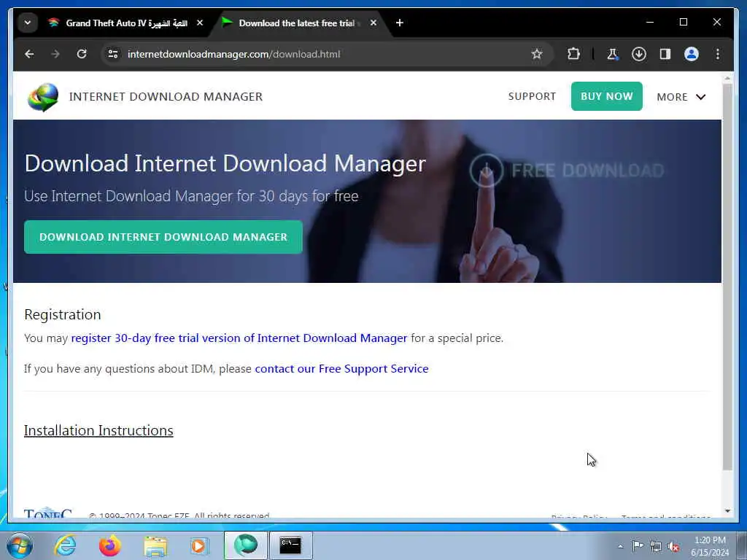Open the register 30-day free trial link

coord(239,338)
